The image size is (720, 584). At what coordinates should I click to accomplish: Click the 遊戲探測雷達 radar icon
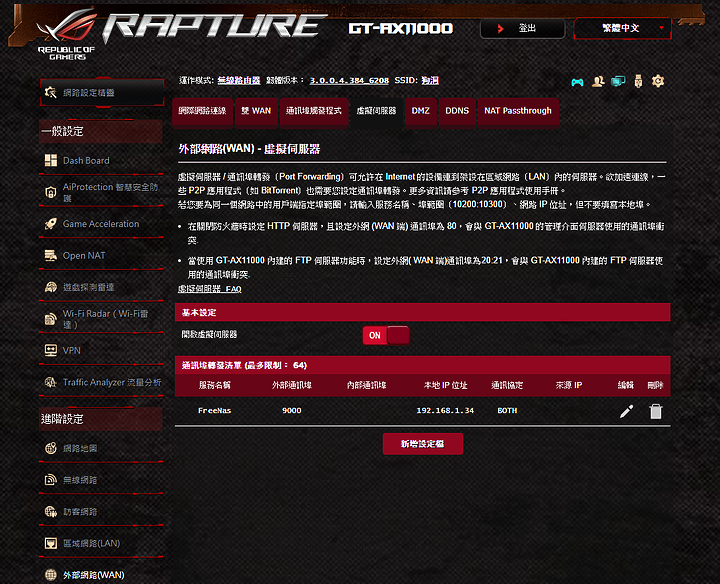point(51,287)
